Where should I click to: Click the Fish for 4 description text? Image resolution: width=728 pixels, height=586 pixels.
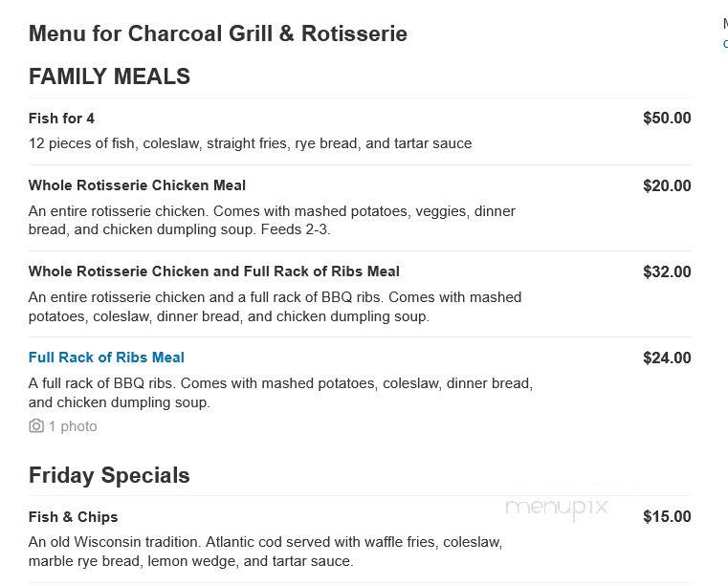pos(251,143)
